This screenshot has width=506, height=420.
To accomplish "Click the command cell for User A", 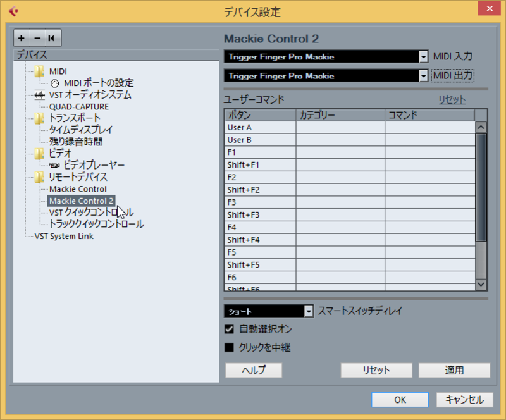I will pos(430,128).
